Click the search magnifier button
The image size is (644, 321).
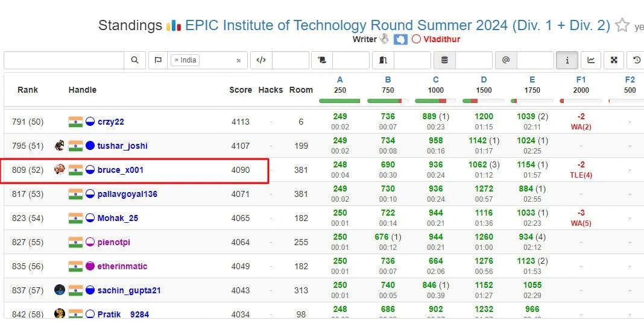tap(134, 60)
